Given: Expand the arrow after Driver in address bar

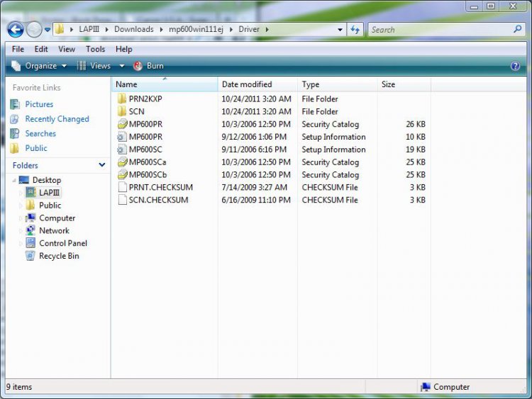Looking at the screenshot, I should (267, 30).
